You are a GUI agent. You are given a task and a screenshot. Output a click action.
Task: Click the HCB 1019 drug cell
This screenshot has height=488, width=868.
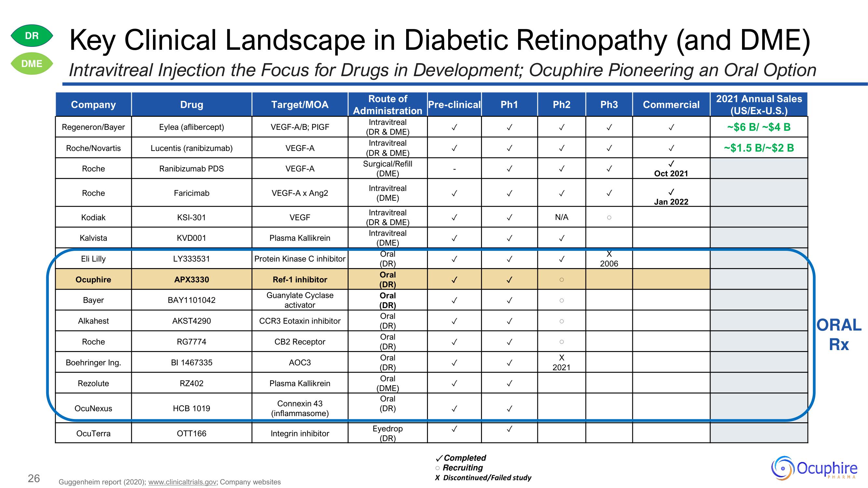coord(191,409)
